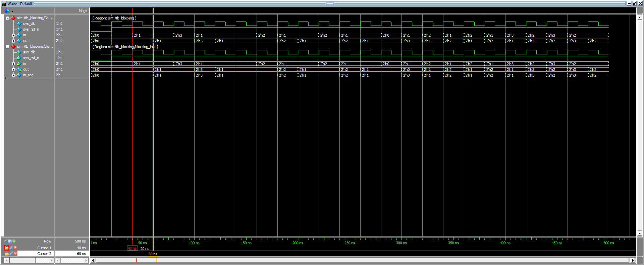Image resolution: width=644 pixels, height=265 pixels.
Task: Select the red 40 ns cursor flag in the timeline
Action: tap(132, 249)
